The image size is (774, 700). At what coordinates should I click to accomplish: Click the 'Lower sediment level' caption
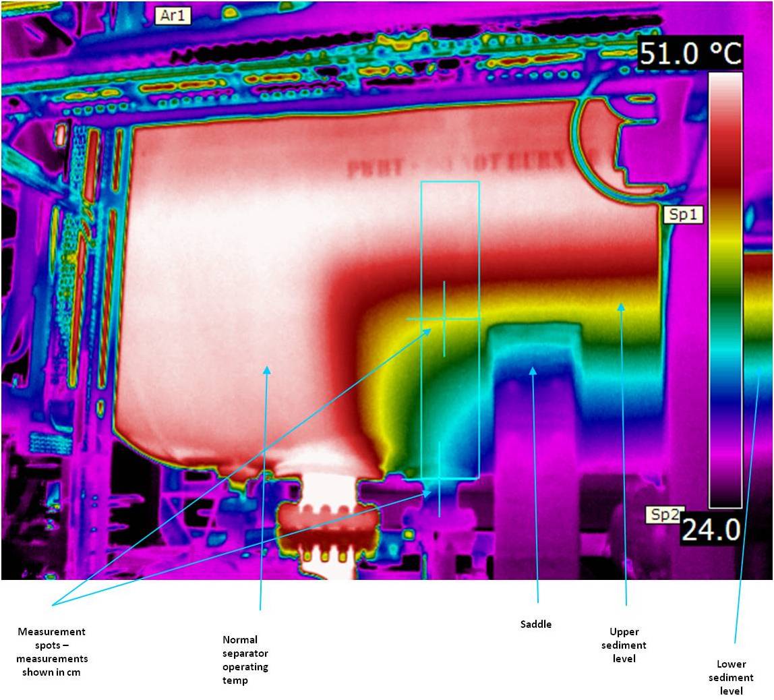(x=731, y=677)
